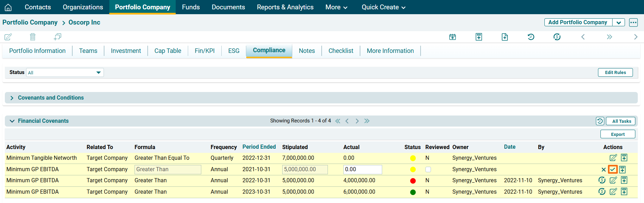Open the history clock icon in toolbar

(531, 37)
